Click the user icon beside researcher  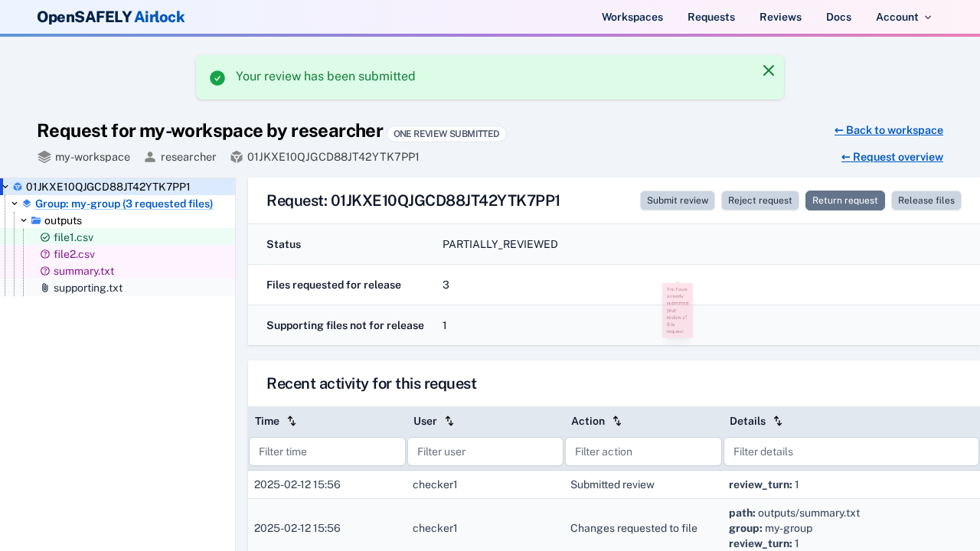click(x=150, y=157)
